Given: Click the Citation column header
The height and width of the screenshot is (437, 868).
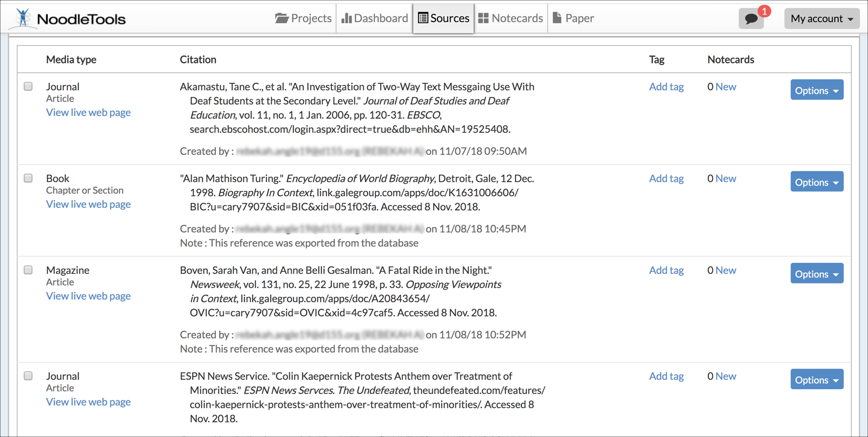Looking at the screenshot, I should tap(198, 59).
